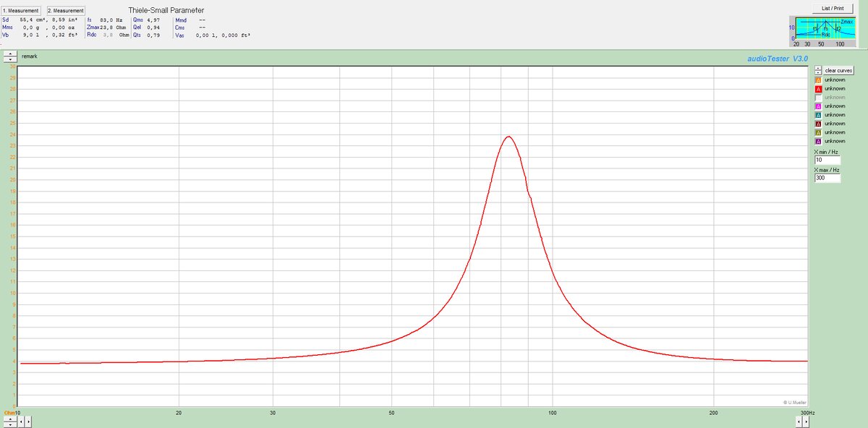Click the X max / Hz input field
This screenshot has height=428, width=868.
coord(827,178)
